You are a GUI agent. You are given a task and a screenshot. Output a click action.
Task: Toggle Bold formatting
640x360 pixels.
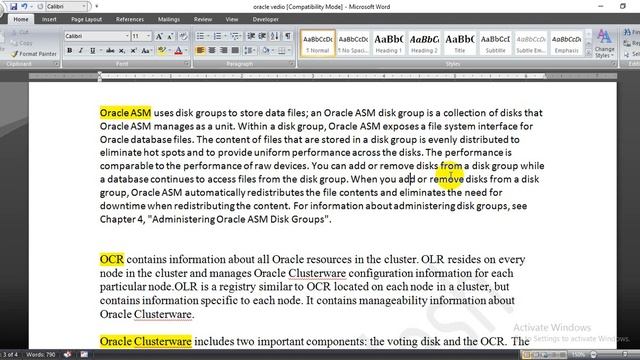(x=69, y=51)
